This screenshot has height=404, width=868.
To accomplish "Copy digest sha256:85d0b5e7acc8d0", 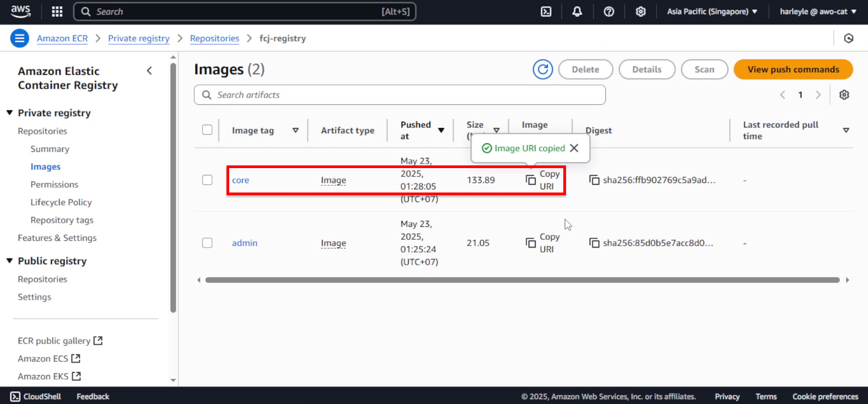I will [594, 243].
